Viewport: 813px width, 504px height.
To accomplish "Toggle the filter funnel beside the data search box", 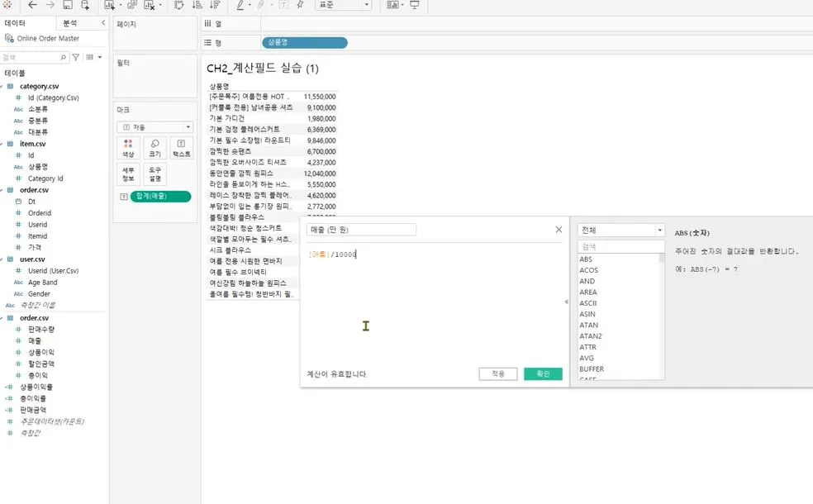I will coord(76,57).
